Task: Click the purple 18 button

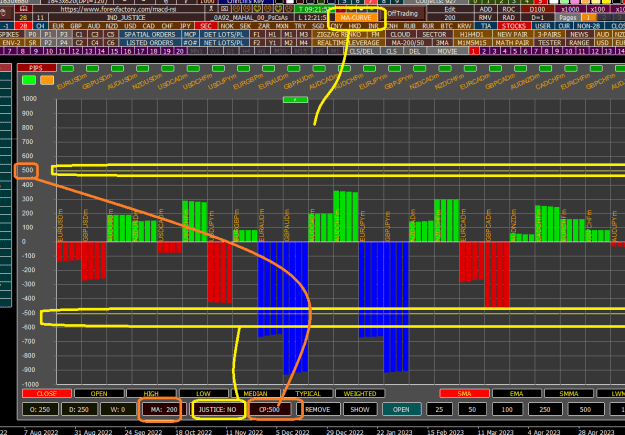Action: click(x=154, y=51)
